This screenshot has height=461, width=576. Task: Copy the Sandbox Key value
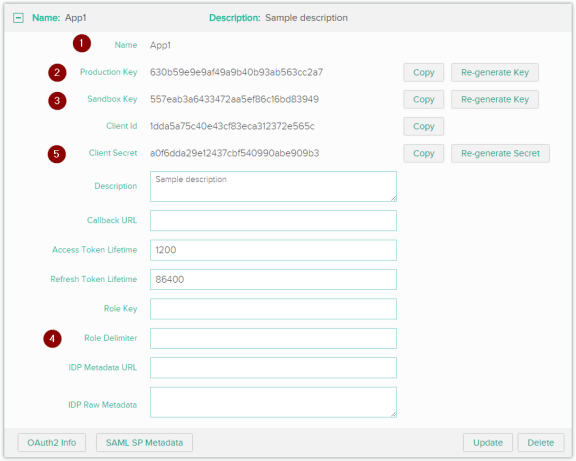click(424, 99)
